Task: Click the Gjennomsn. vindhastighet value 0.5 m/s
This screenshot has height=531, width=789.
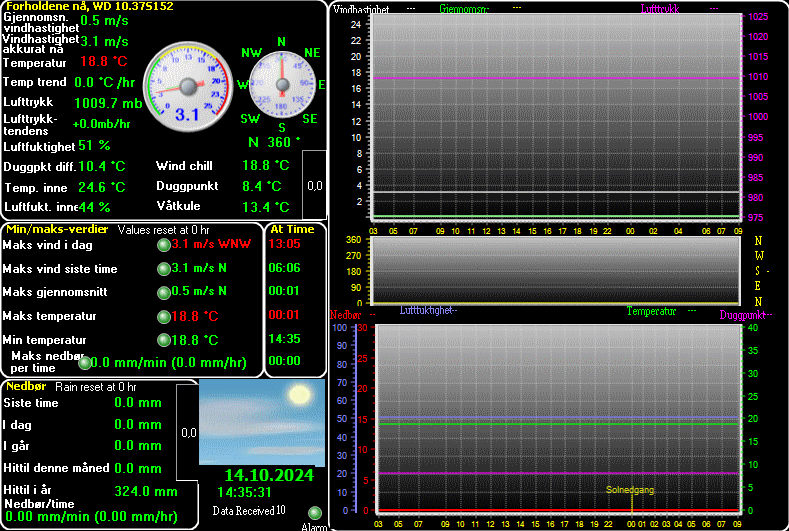Action: (x=104, y=21)
